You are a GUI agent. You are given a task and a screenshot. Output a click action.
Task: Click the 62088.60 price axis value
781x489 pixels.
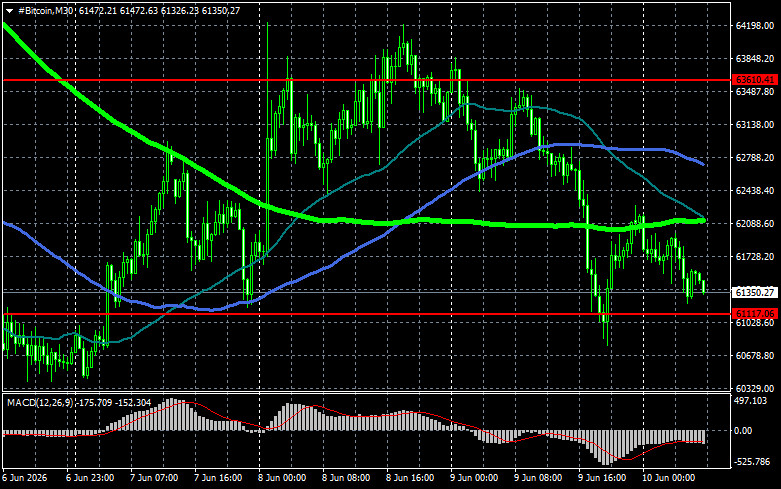pyautogui.click(x=755, y=224)
